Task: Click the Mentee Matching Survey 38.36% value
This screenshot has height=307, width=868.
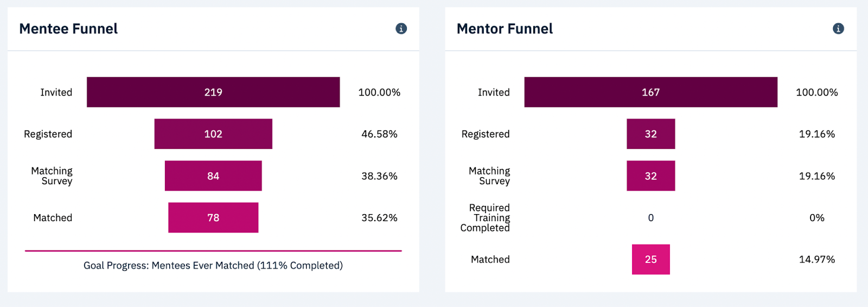Action: 379,176
